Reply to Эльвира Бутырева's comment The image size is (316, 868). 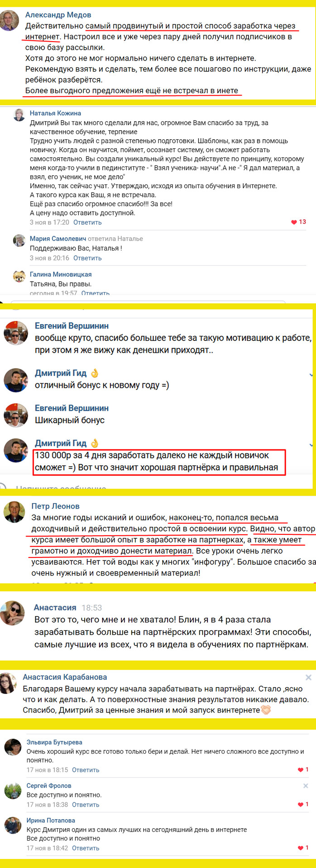[86, 770]
